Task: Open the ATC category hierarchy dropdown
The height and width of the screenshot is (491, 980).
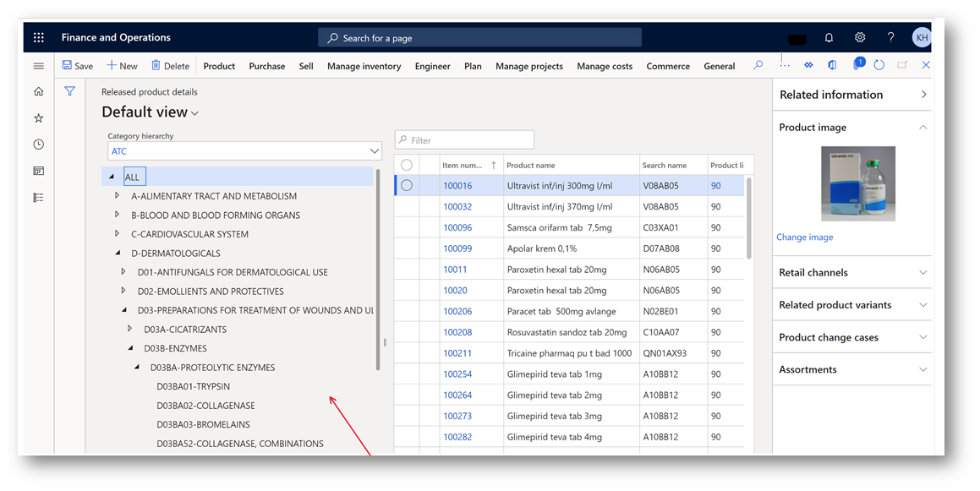Action: [x=374, y=151]
